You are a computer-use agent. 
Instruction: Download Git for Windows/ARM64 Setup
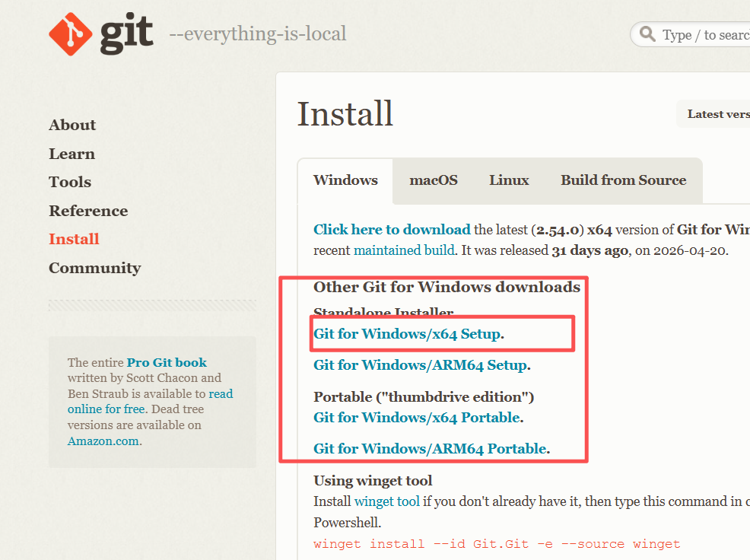(422, 365)
